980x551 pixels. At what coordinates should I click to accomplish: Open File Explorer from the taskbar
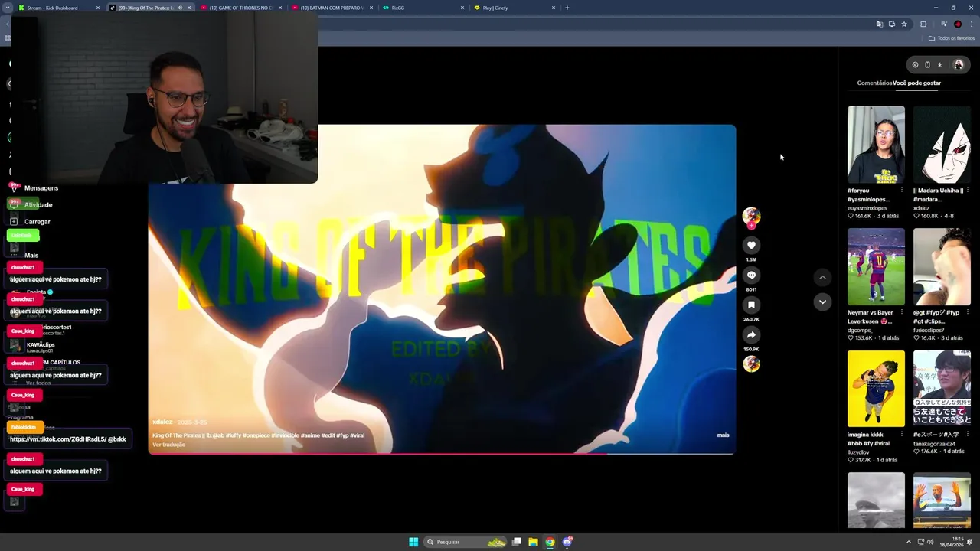pyautogui.click(x=533, y=542)
